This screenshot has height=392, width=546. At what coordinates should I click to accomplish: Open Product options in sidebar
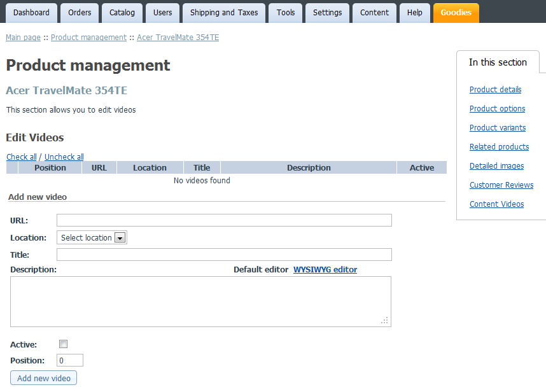pyautogui.click(x=497, y=109)
